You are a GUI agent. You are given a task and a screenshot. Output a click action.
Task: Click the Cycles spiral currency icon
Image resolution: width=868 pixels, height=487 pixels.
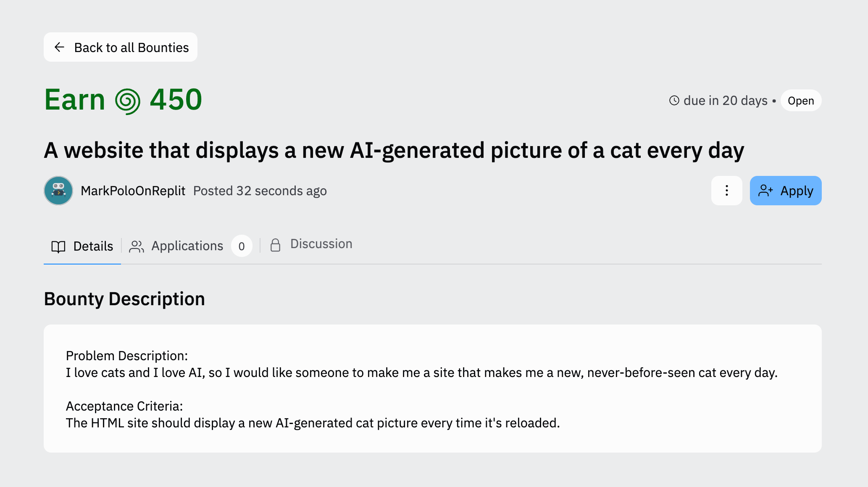(x=128, y=101)
